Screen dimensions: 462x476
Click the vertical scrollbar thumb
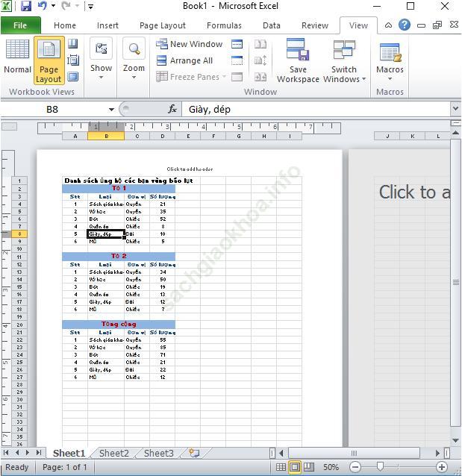(455, 282)
